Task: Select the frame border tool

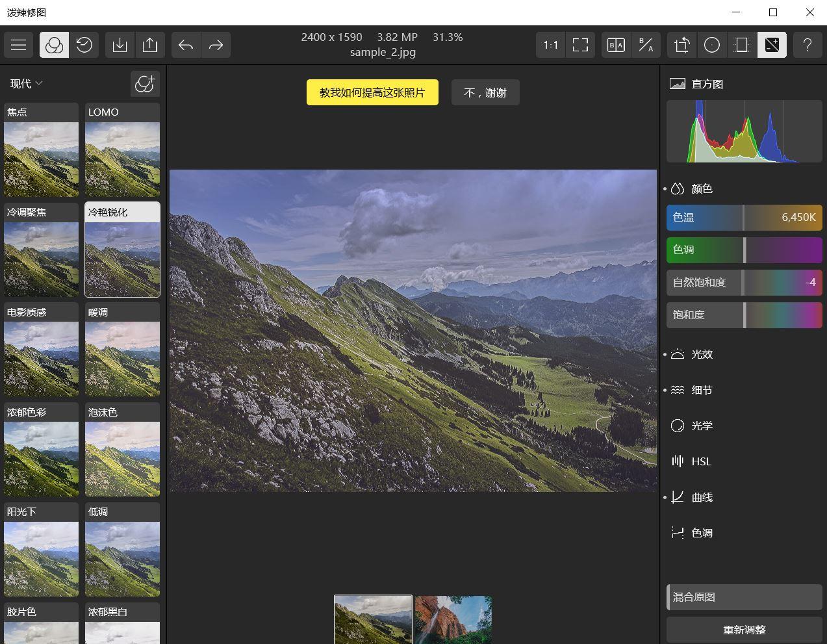Action: [x=742, y=45]
